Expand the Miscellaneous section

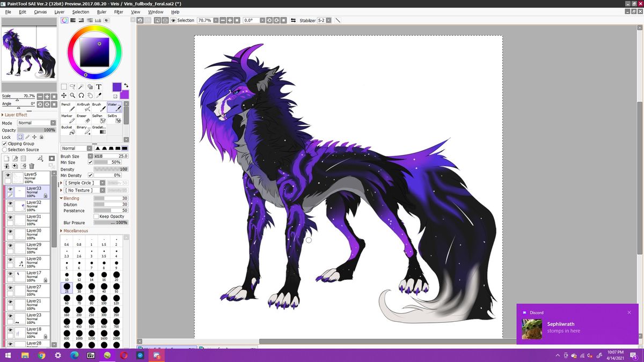pos(74,231)
